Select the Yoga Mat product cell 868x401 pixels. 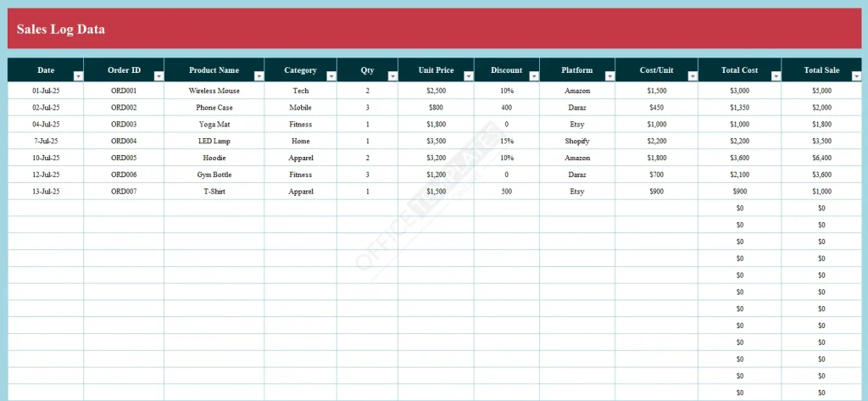point(214,124)
